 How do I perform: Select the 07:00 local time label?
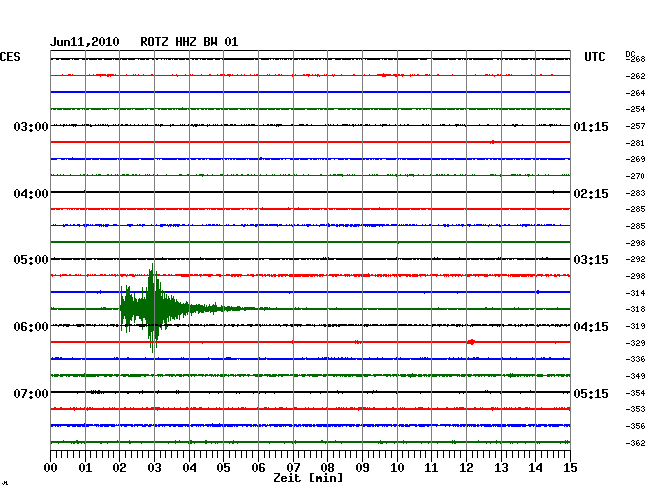click(31, 393)
